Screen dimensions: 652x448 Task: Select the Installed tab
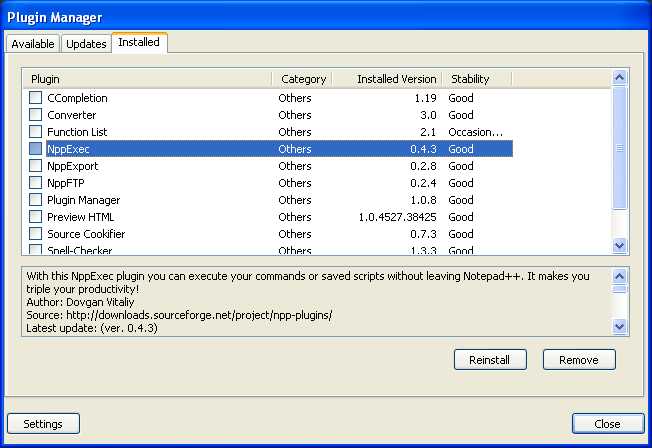coord(139,42)
